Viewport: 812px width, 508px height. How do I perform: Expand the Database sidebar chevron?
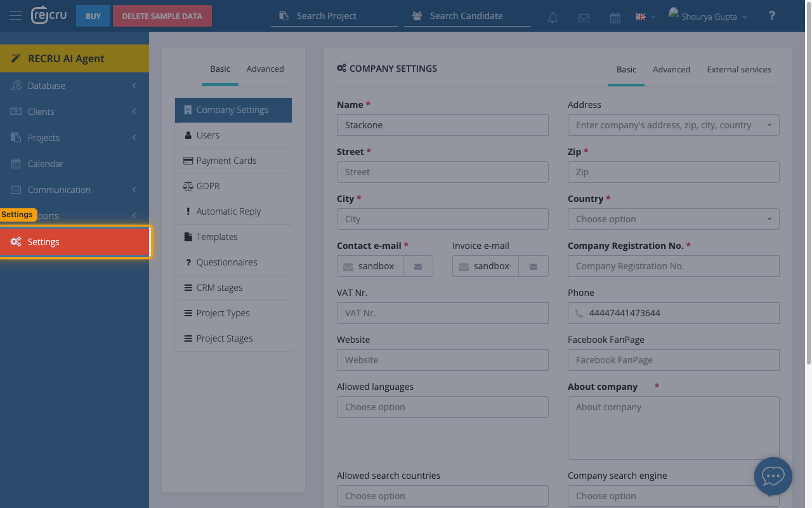coord(134,85)
